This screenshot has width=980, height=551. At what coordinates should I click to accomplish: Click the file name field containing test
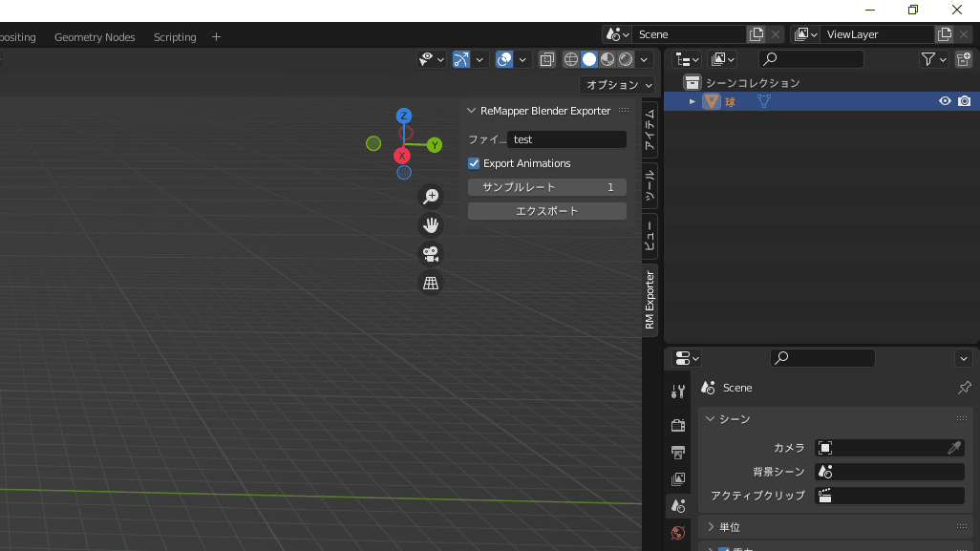click(x=566, y=139)
